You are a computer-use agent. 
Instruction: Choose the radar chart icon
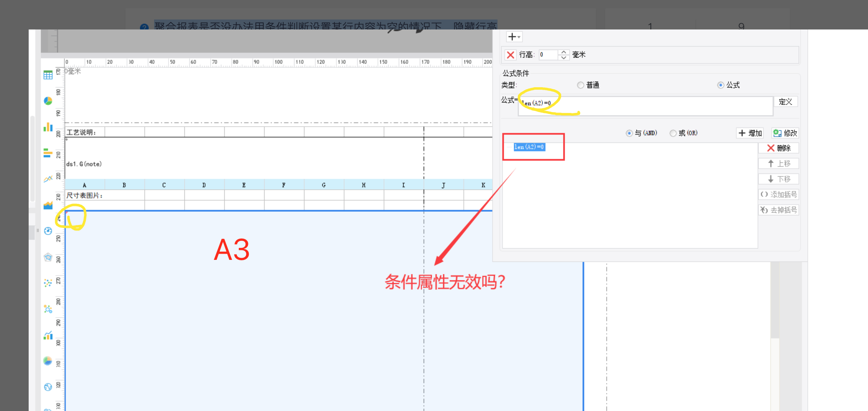pos(48,257)
